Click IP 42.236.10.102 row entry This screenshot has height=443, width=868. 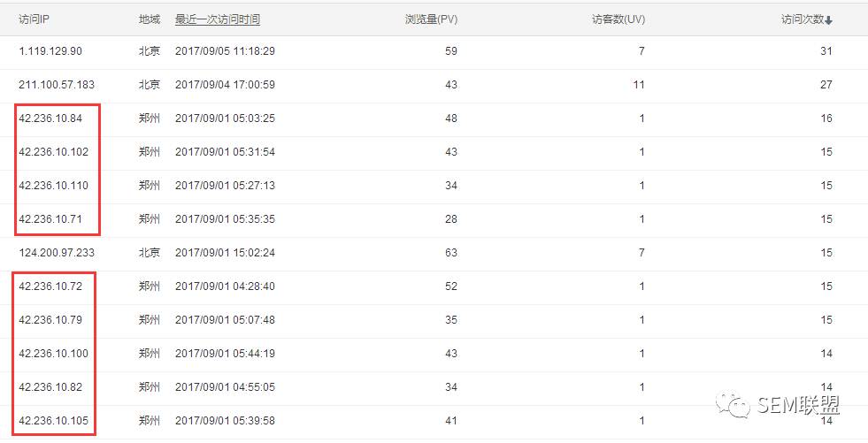pos(54,152)
